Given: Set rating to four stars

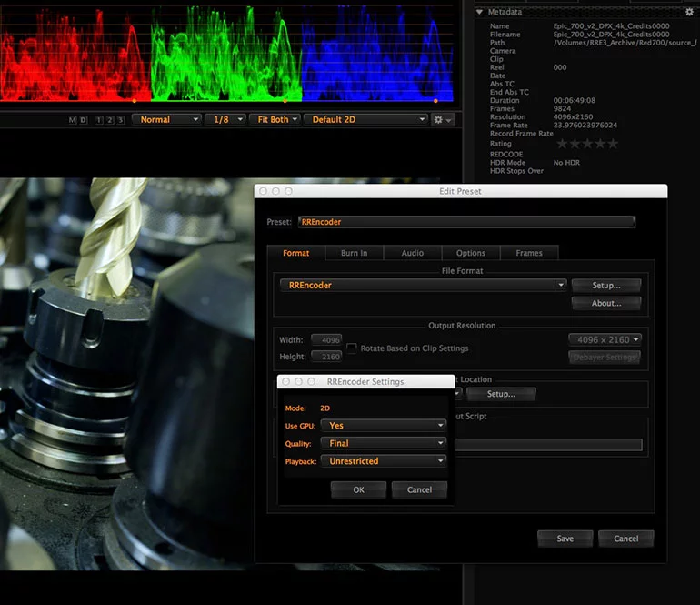Looking at the screenshot, I should coord(600,144).
